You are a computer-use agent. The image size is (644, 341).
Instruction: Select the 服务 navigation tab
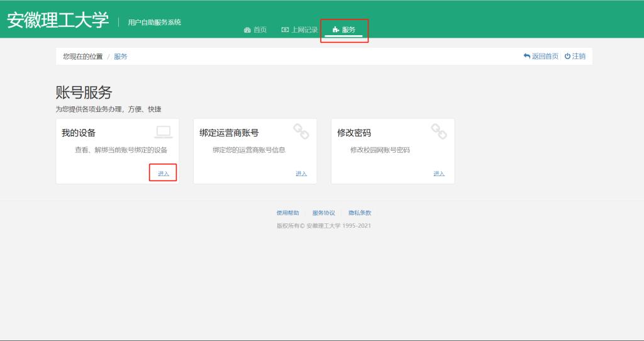click(348, 30)
